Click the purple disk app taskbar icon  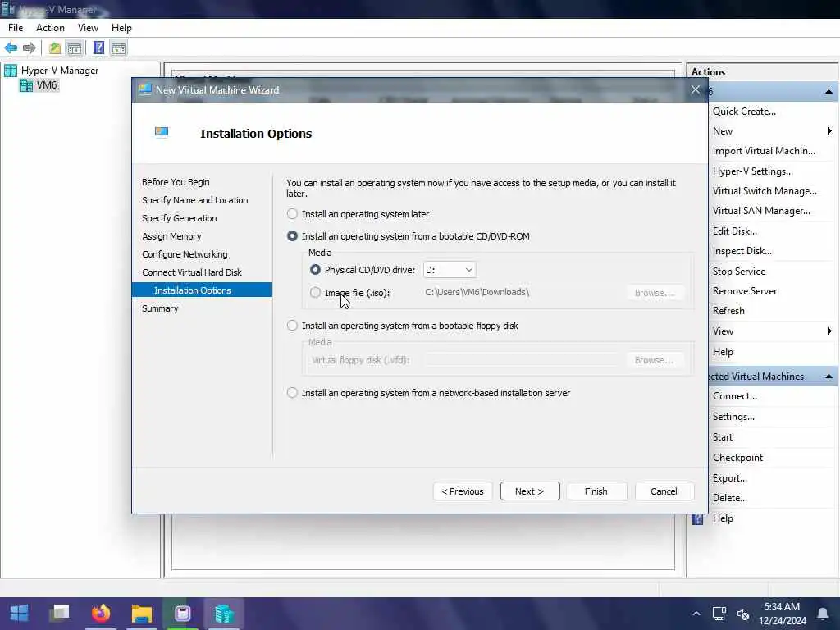pyautogui.click(x=183, y=613)
